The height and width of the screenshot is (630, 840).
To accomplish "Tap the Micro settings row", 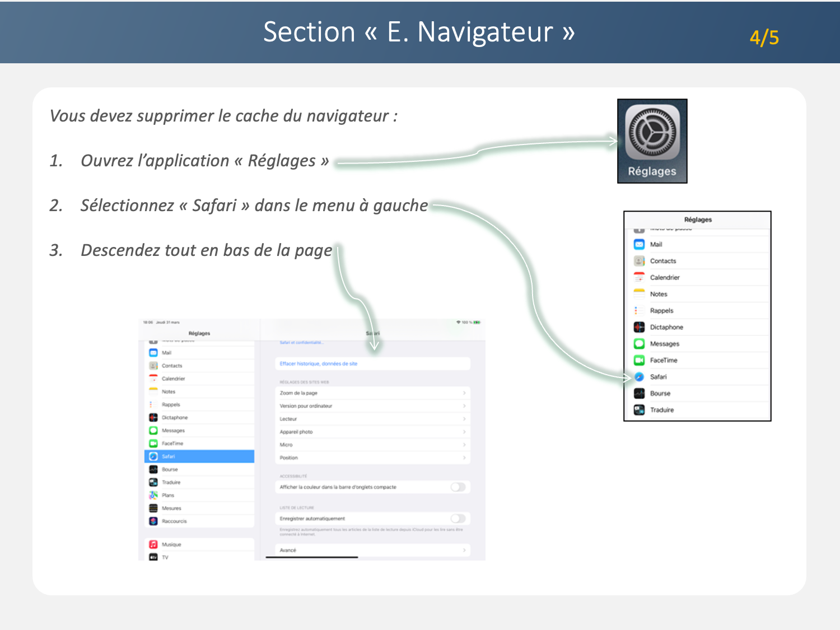I will point(372,445).
